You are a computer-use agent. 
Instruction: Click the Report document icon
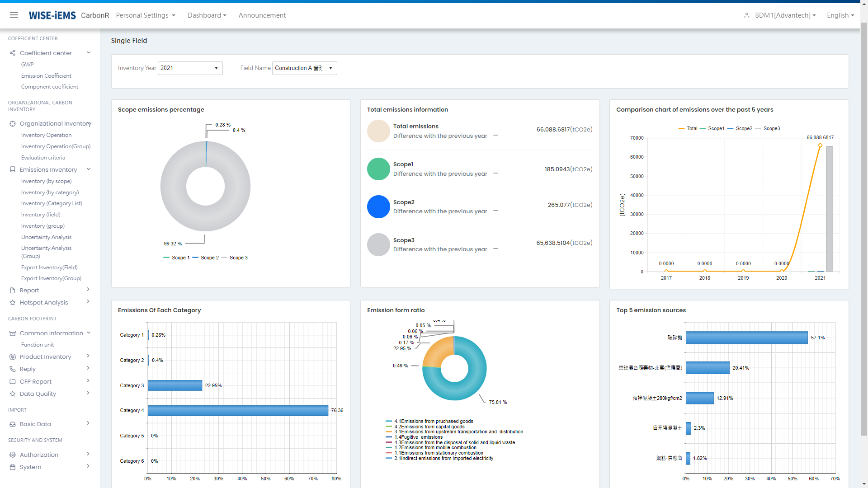tap(13, 290)
